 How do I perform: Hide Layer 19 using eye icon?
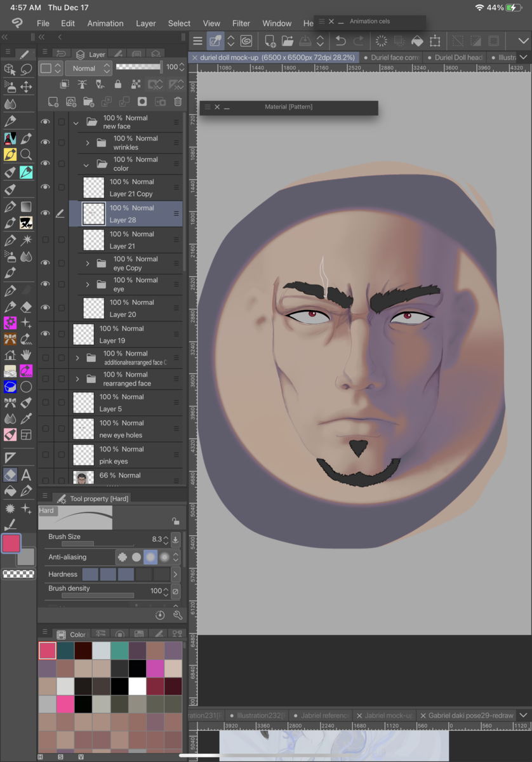click(x=45, y=334)
